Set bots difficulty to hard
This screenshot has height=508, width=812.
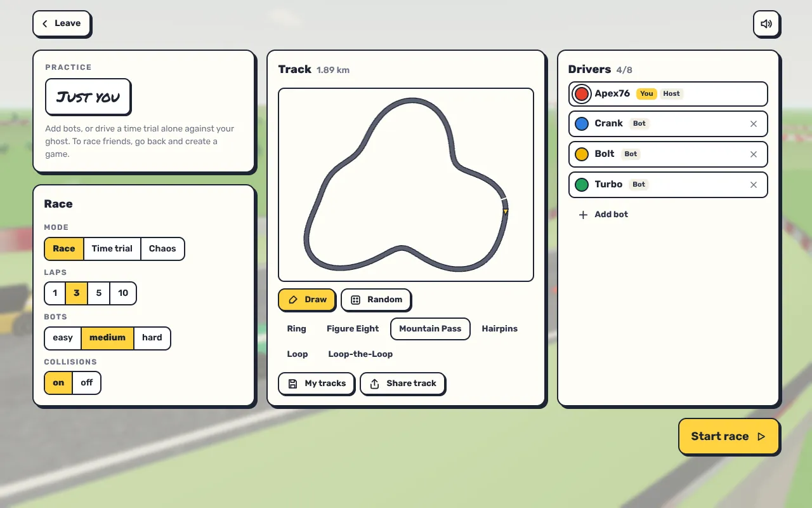point(152,338)
